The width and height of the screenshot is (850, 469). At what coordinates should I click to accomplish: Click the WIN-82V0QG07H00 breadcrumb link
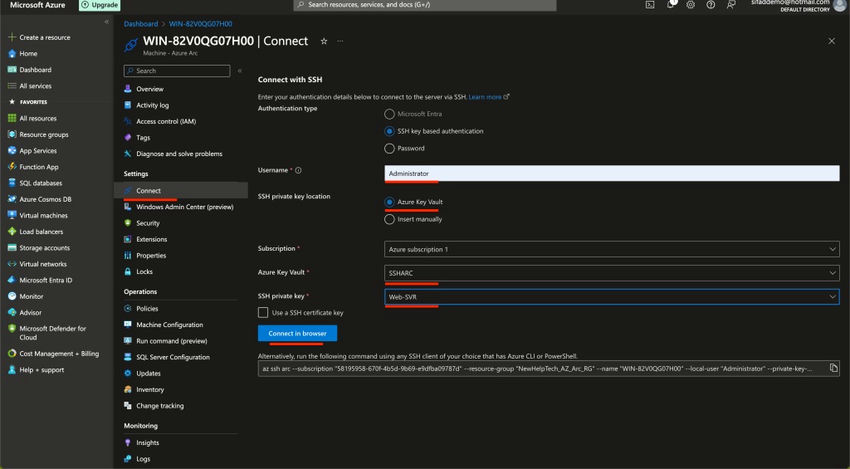pyautogui.click(x=201, y=24)
